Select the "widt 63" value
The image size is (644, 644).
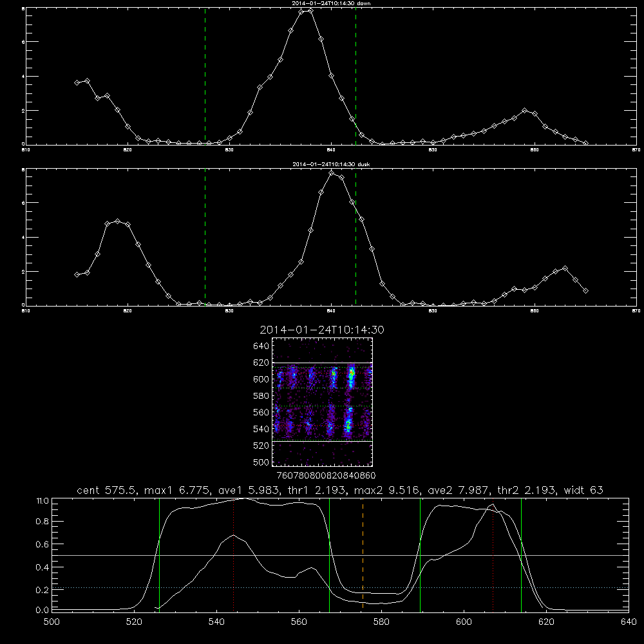pyautogui.click(x=583, y=490)
